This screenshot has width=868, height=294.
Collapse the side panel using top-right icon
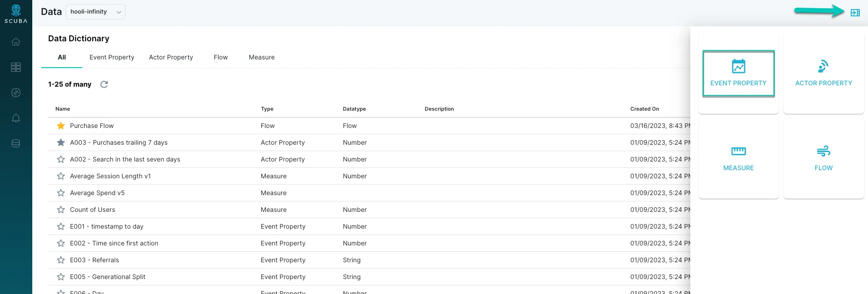point(855,13)
